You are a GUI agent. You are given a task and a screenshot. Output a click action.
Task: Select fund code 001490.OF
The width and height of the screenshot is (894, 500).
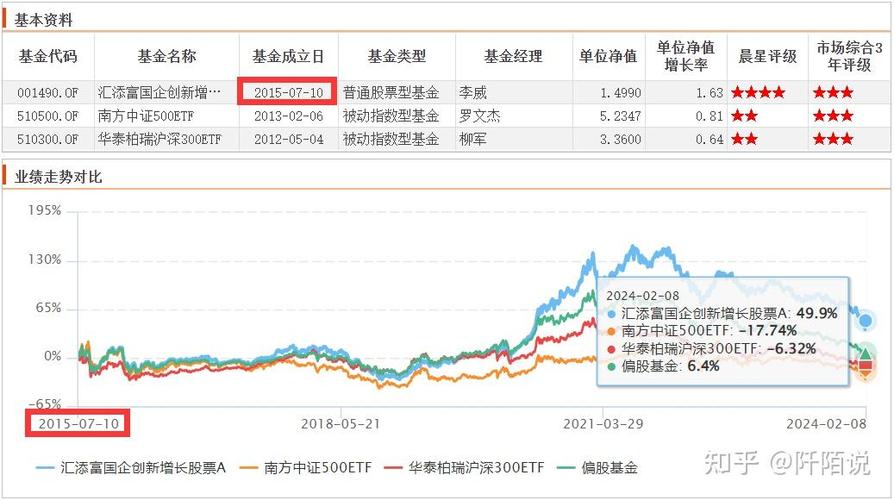[48, 92]
